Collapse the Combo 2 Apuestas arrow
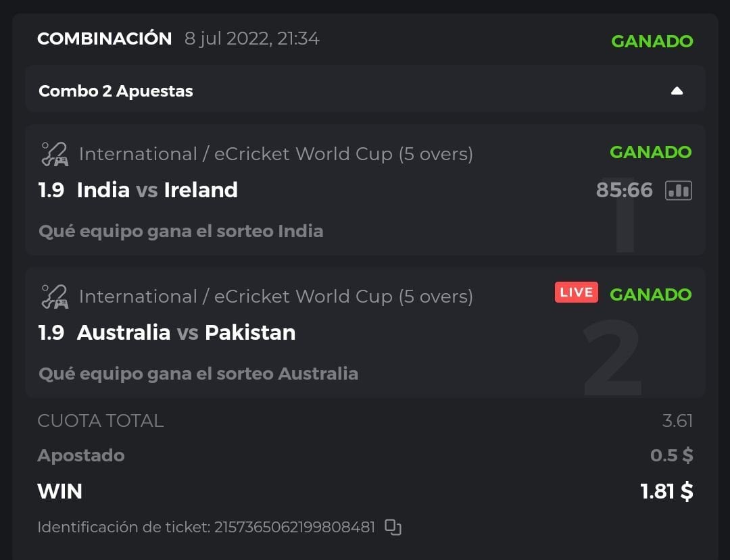The height and width of the screenshot is (560, 730). pos(677,91)
